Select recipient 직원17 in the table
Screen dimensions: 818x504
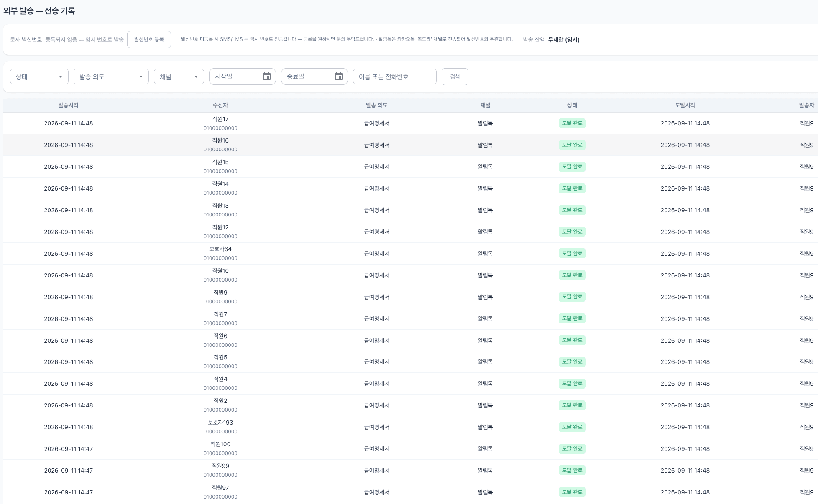point(220,119)
